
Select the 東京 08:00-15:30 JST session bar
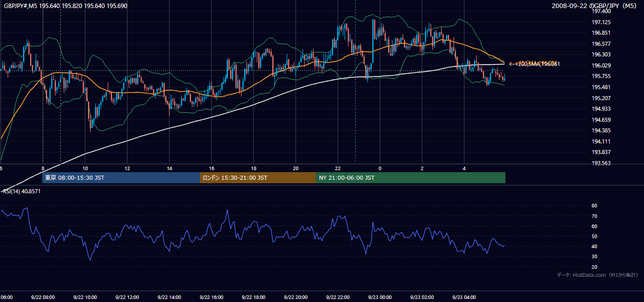click(121, 178)
